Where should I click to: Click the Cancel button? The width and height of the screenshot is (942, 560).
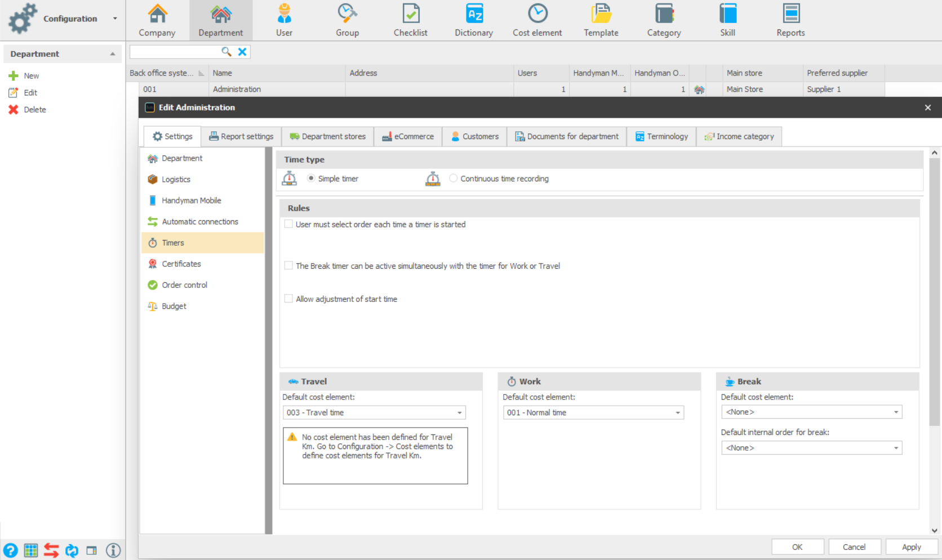coord(854,547)
